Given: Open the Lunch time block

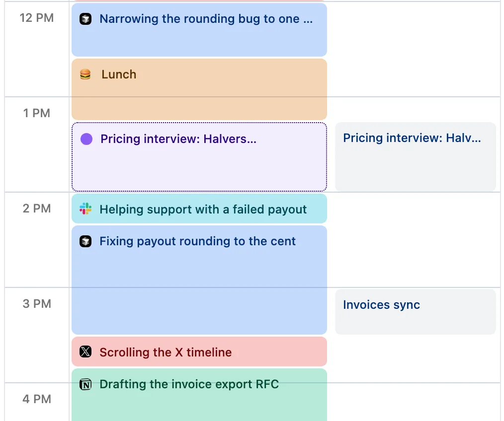Looking at the screenshot, I should point(199,89).
